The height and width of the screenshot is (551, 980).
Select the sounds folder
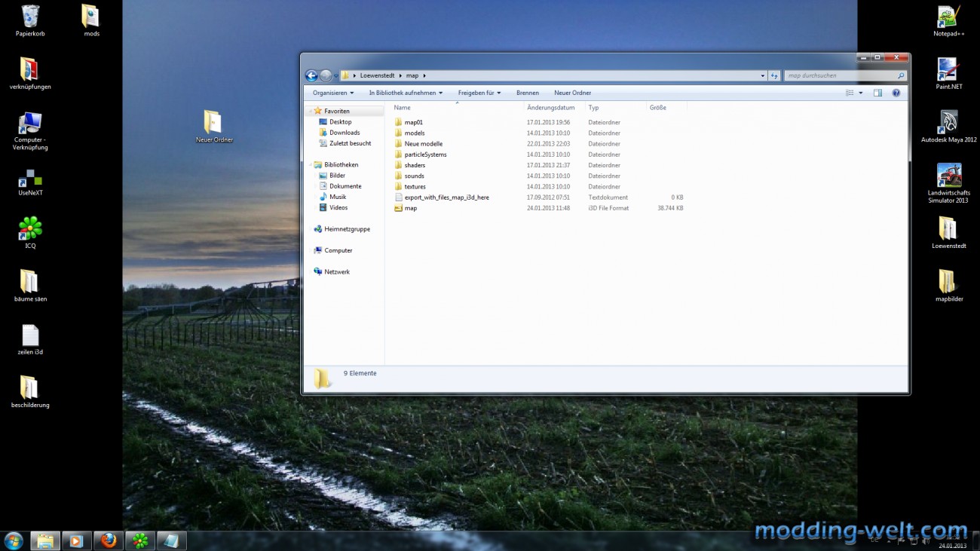tap(409, 176)
